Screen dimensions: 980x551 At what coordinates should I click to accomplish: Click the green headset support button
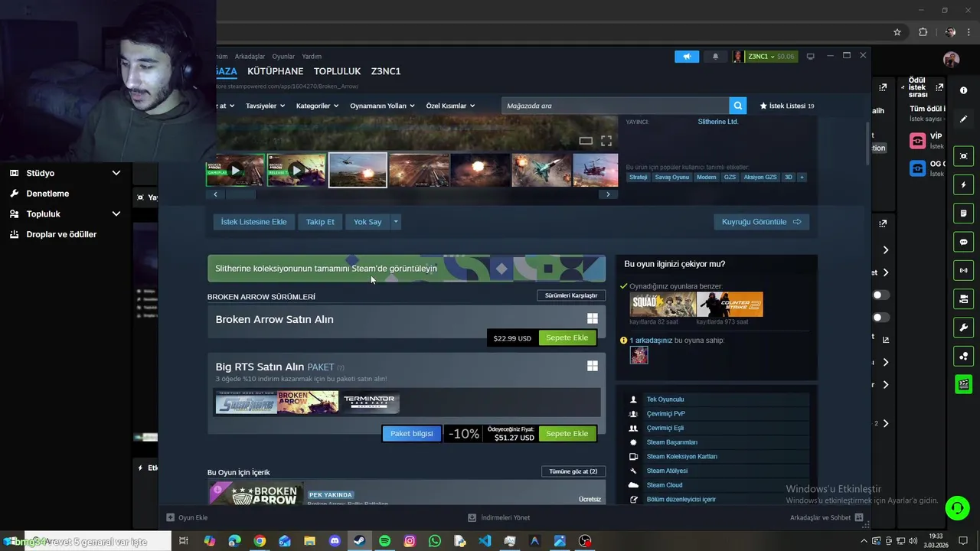956,507
